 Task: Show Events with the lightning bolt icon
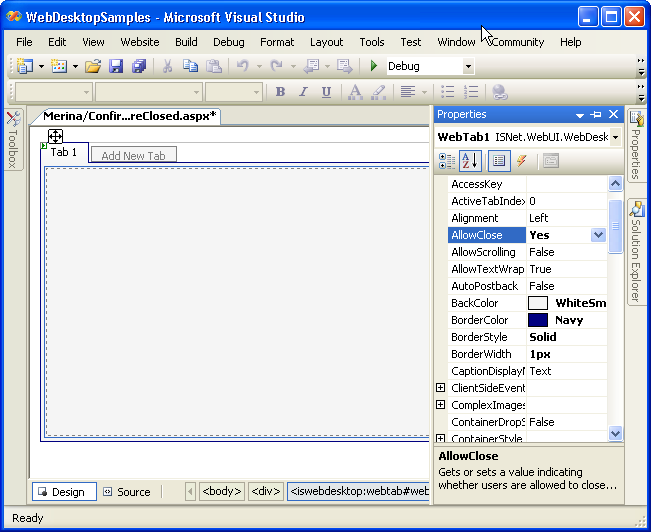521,161
